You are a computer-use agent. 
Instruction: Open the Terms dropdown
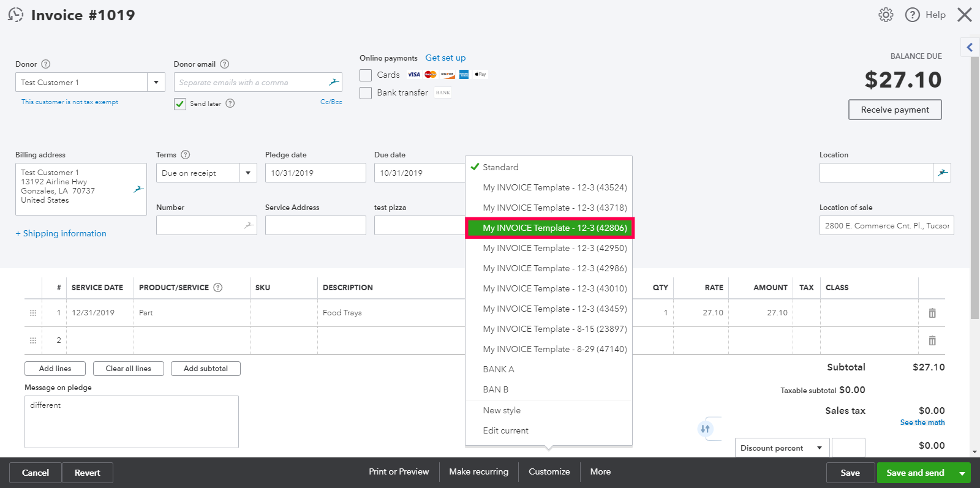247,173
